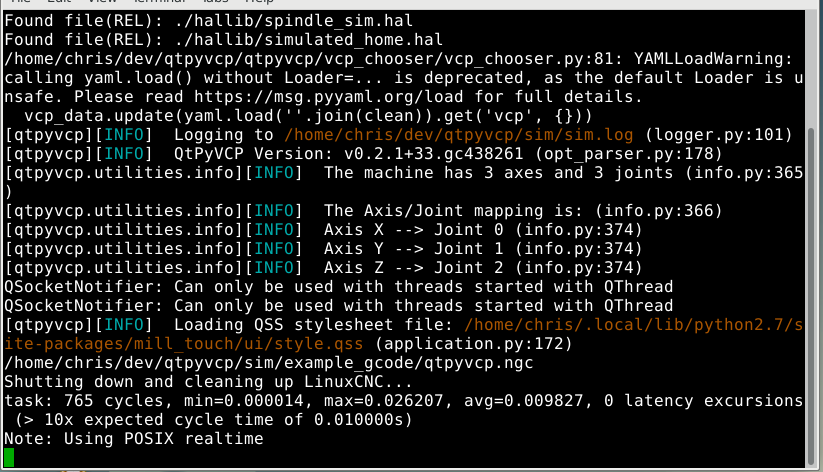The height and width of the screenshot is (472, 823).
Task: Open the Tabs menu
Action: tap(215, 2)
